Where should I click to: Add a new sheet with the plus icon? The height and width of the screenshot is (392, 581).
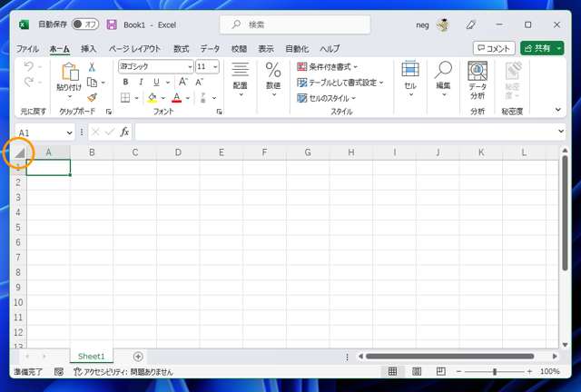(138, 357)
